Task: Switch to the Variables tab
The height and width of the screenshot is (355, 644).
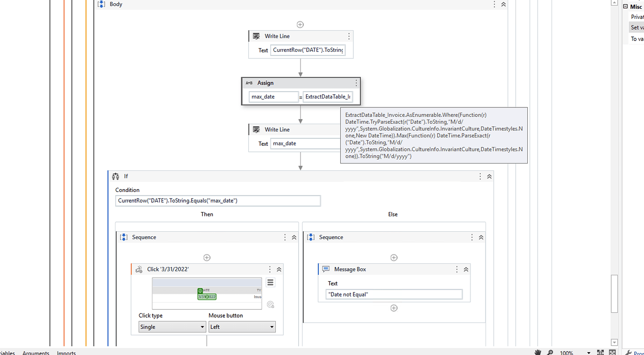Action: [x=7, y=353]
